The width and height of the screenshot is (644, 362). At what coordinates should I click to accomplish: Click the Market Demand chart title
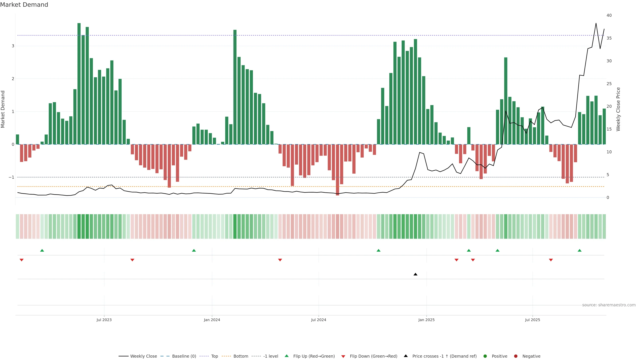click(x=24, y=5)
